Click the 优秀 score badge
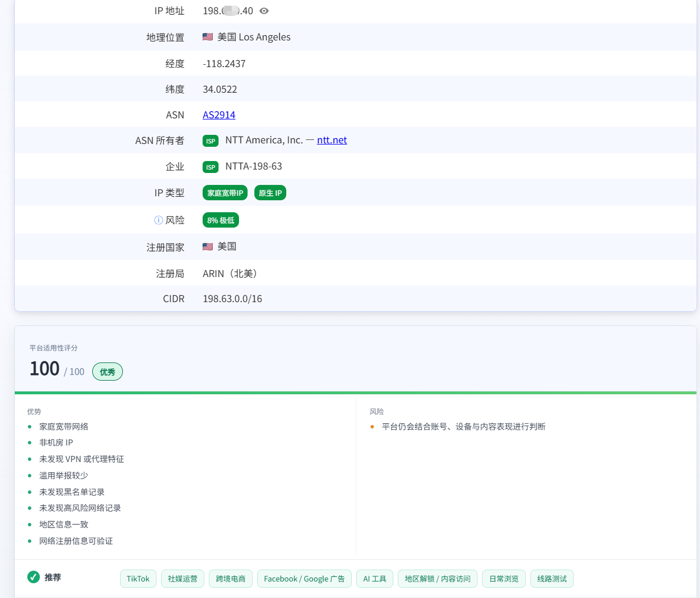The width and height of the screenshot is (700, 598). tap(108, 372)
